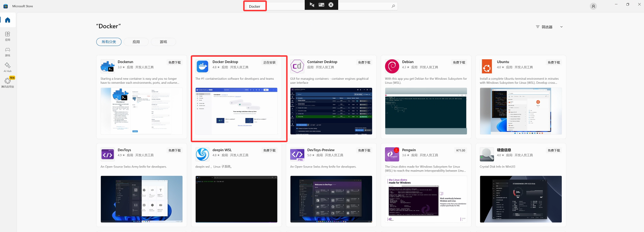Click 免费下载 button for Debian
The width and height of the screenshot is (644, 232).
tap(459, 63)
